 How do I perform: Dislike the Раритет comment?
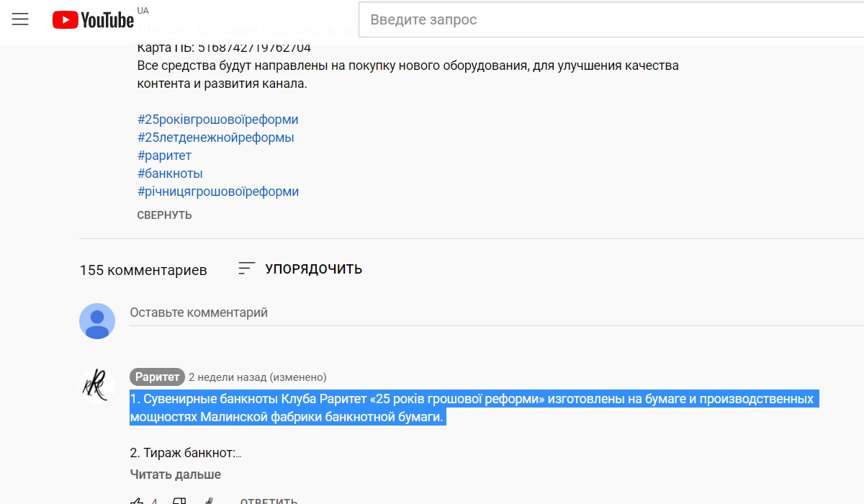click(x=179, y=500)
